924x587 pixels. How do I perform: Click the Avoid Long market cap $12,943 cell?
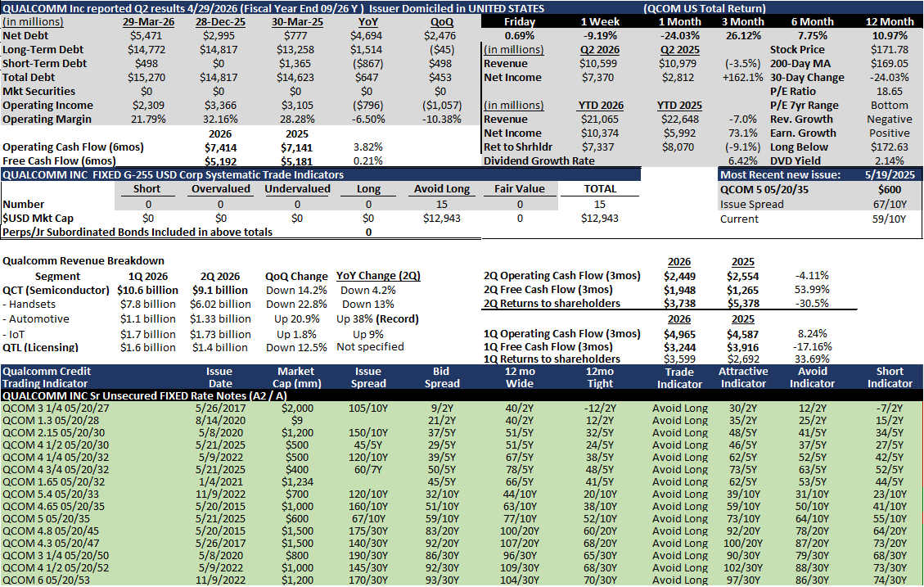(441, 218)
